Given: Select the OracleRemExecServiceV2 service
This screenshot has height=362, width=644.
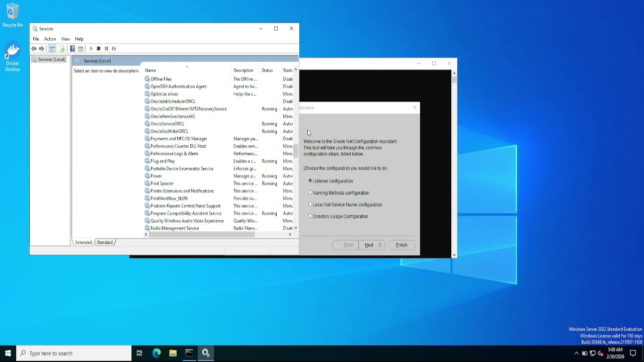Looking at the screenshot, I should 173,116.
